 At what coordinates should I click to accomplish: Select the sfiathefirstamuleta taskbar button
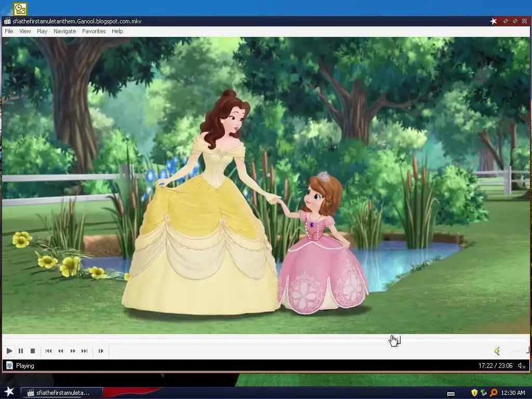pyautogui.click(x=62, y=393)
